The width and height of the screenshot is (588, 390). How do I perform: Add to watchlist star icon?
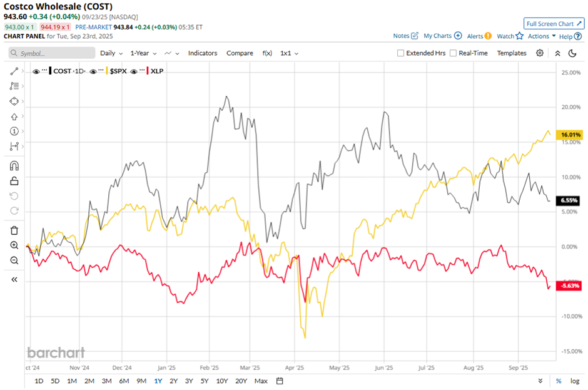click(519, 36)
